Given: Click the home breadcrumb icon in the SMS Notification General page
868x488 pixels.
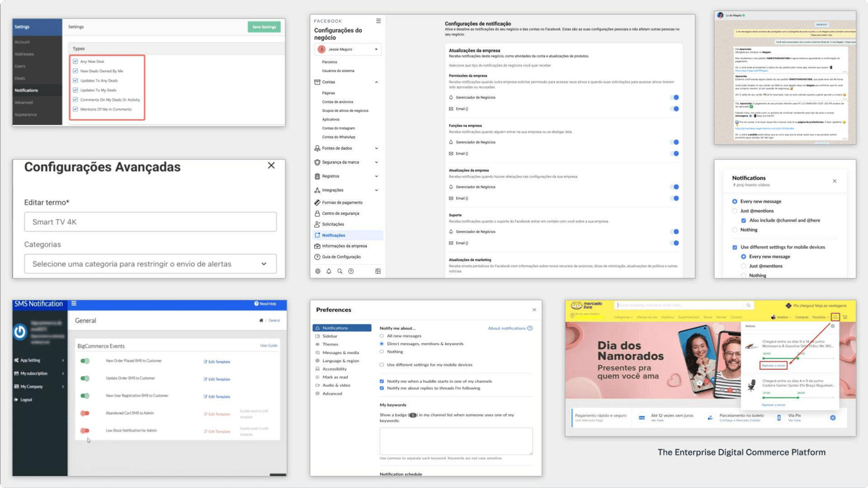Looking at the screenshot, I should (261, 320).
